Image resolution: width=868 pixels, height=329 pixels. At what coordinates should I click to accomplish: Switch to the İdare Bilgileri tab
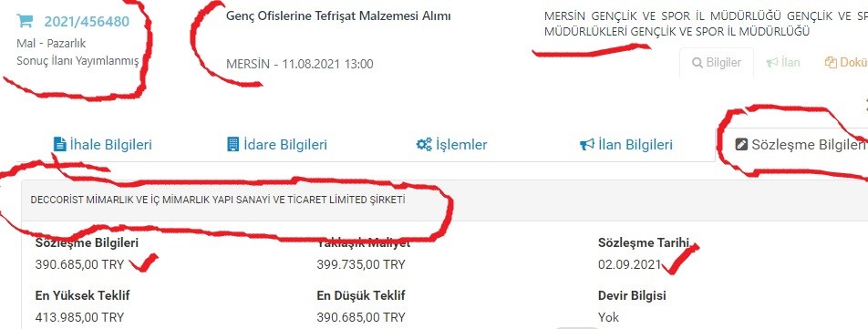pos(277,145)
